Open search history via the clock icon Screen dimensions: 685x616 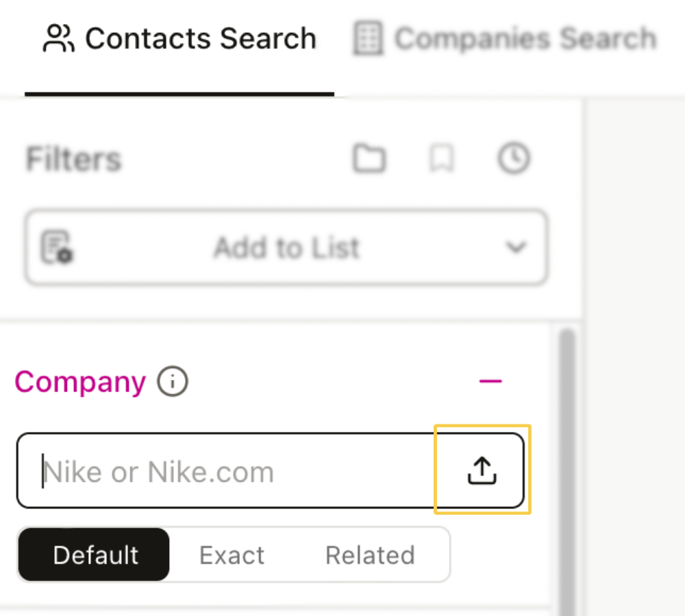pos(514,158)
